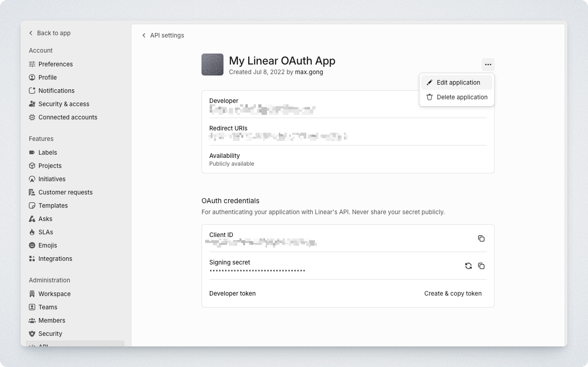Open the Integrations page
The width and height of the screenshot is (588, 367).
pyautogui.click(x=55, y=259)
